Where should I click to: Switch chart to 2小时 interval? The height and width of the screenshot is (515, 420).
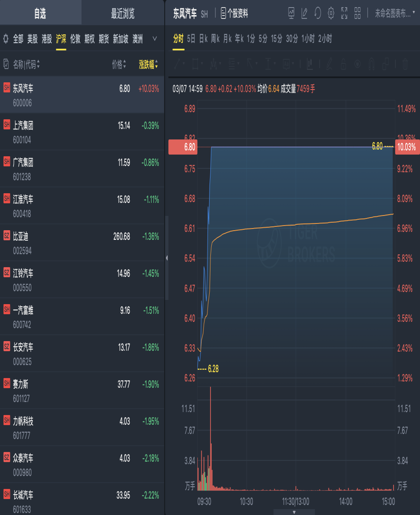(x=325, y=39)
